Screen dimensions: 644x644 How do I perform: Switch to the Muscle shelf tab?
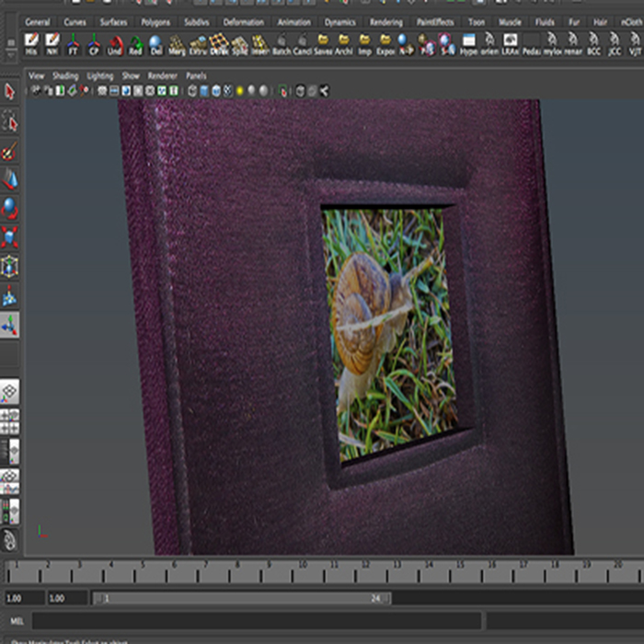click(510, 22)
